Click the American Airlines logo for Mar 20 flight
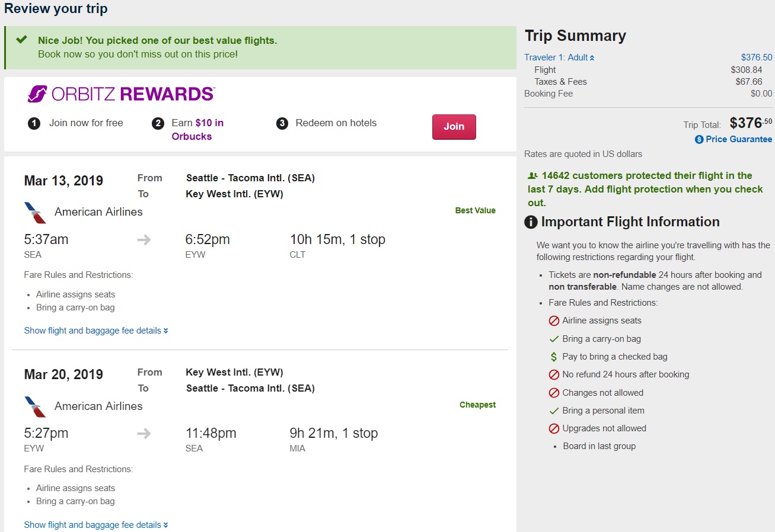The width and height of the screenshot is (775, 532). (x=36, y=406)
